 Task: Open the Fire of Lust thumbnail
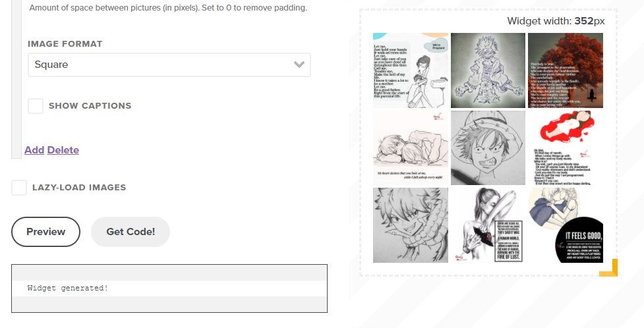click(x=488, y=225)
